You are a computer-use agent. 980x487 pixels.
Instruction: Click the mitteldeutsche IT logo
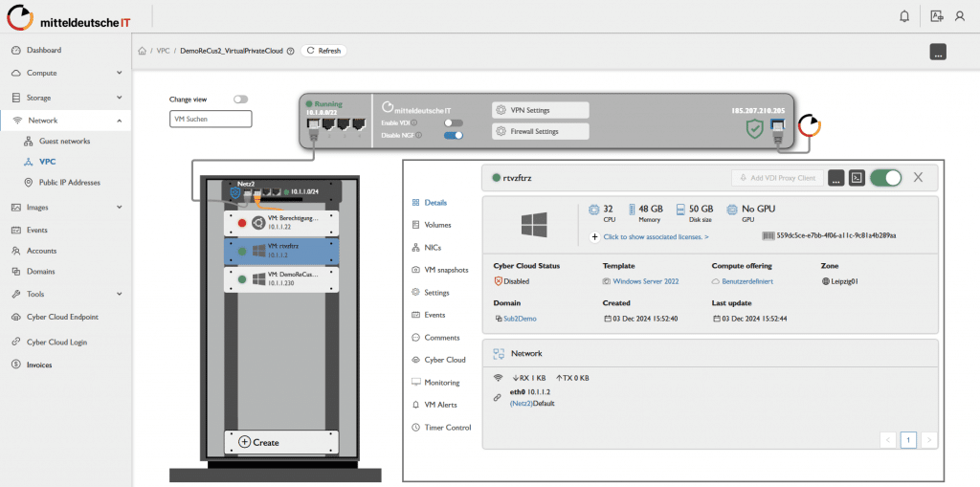(69, 18)
